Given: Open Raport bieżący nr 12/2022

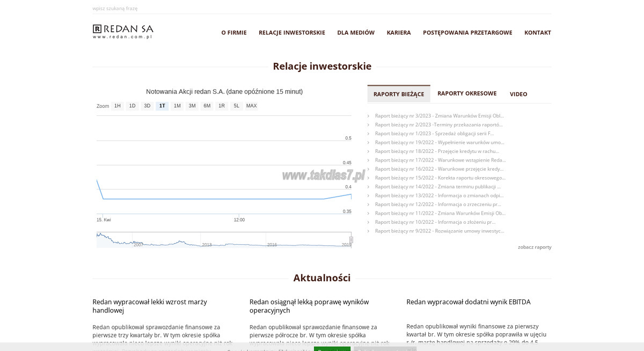Looking at the screenshot, I should click(438, 204).
